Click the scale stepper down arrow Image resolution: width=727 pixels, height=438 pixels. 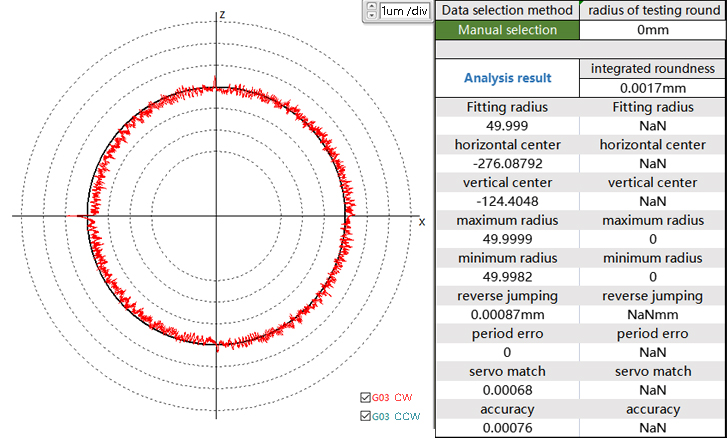tap(371, 15)
